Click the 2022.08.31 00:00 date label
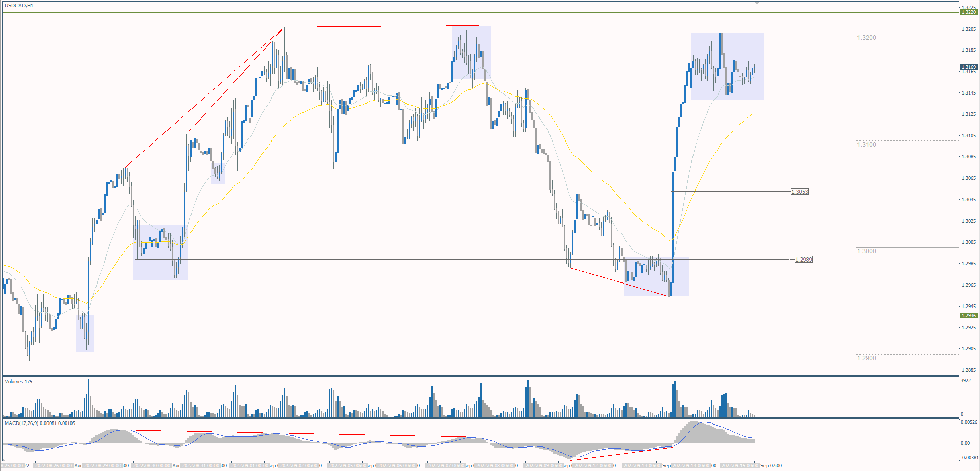Image resolution: width=980 pixels, height=471 pixels. (201, 466)
